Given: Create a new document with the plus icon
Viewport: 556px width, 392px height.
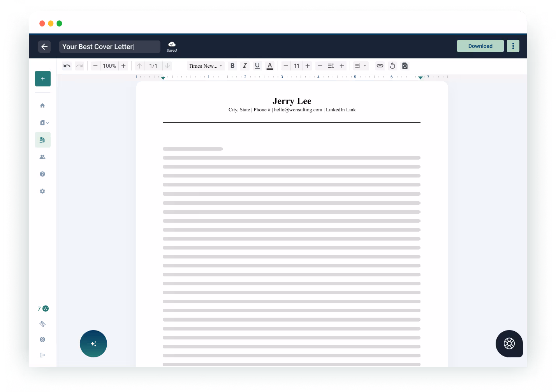Looking at the screenshot, I should [x=42, y=78].
